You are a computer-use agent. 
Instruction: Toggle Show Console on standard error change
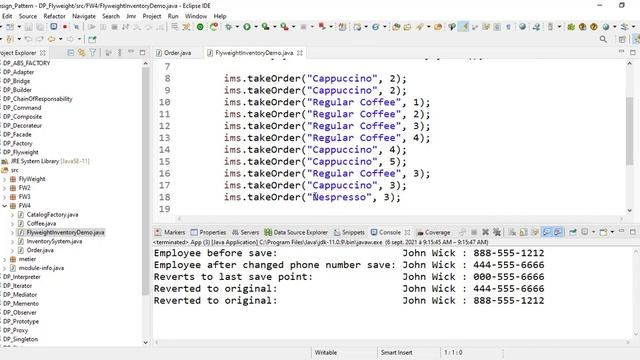pyautogui.click(x=558, y=232)
